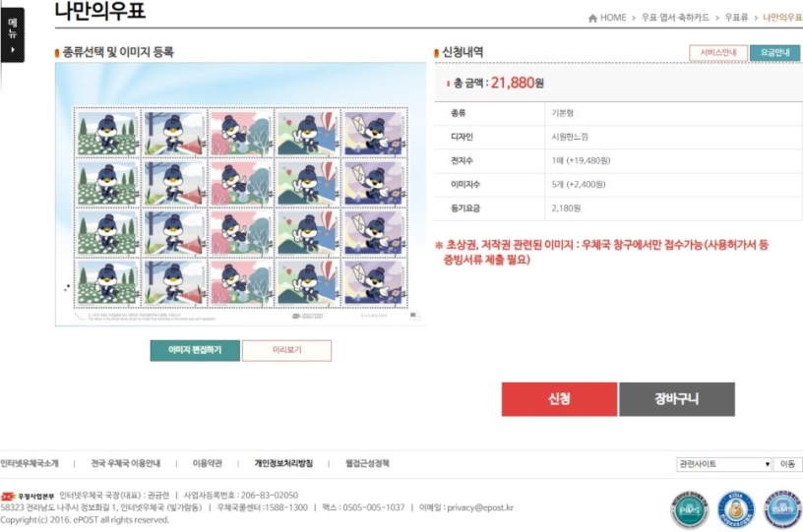
Task: Open 서비스안내 button
Action: (x=718, y=53)
